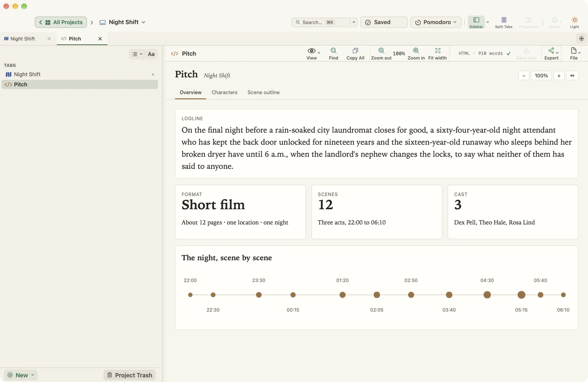Click the Fit width icon
This screenshot has height=382, width=588.
(437, 51)
